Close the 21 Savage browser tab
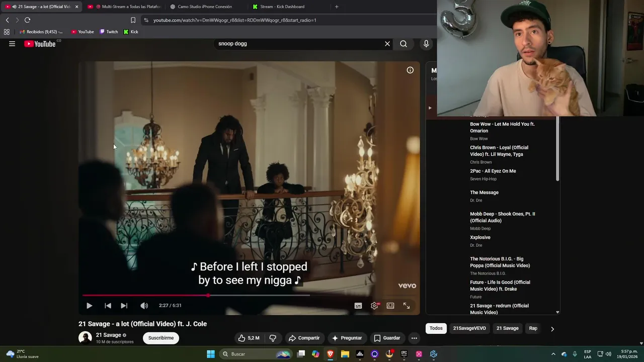This screenshot has height=362, width=644. (76, 7)
